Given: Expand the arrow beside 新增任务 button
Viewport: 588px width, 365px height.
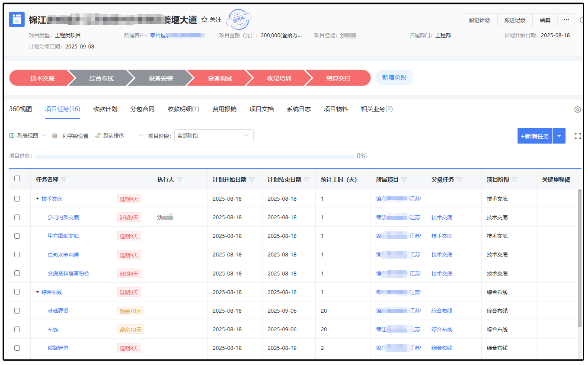Looking at the screenshot, I should pyautogui.click(x=559, y=136).
